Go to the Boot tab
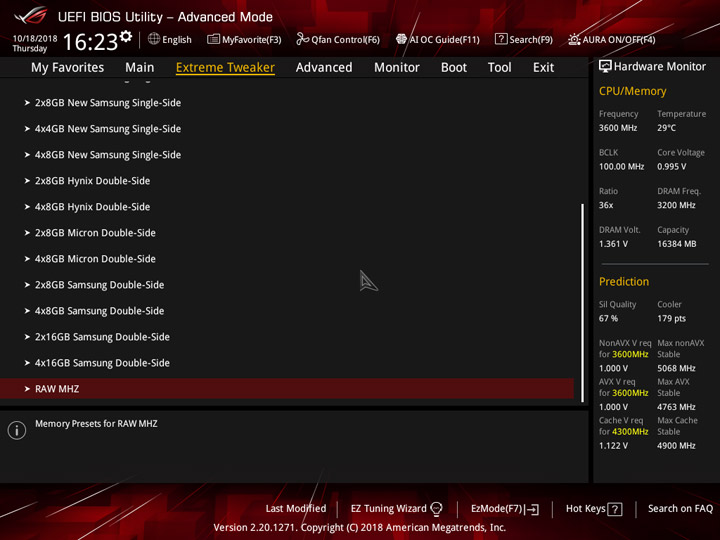This screenshot has width=720, height=540. [454, 68]
